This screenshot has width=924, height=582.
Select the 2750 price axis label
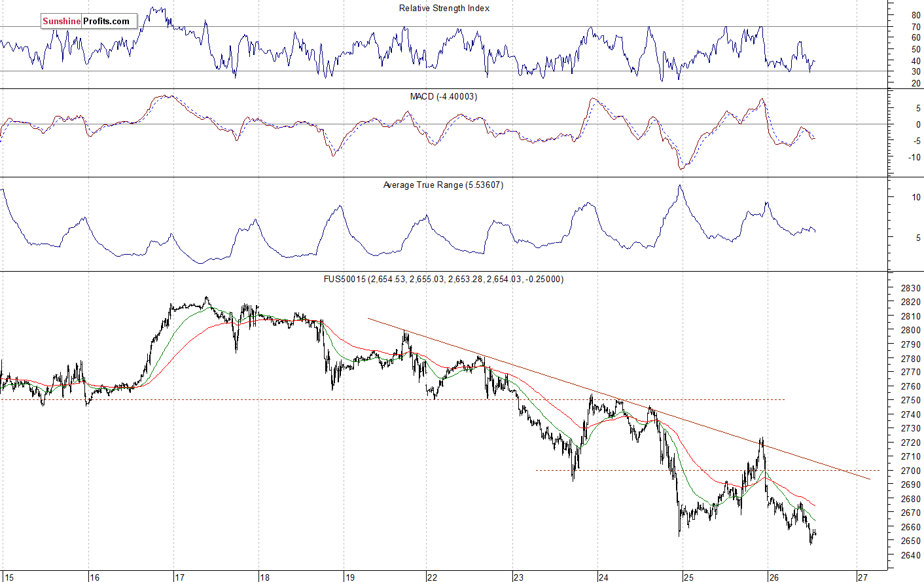(911, 401)
